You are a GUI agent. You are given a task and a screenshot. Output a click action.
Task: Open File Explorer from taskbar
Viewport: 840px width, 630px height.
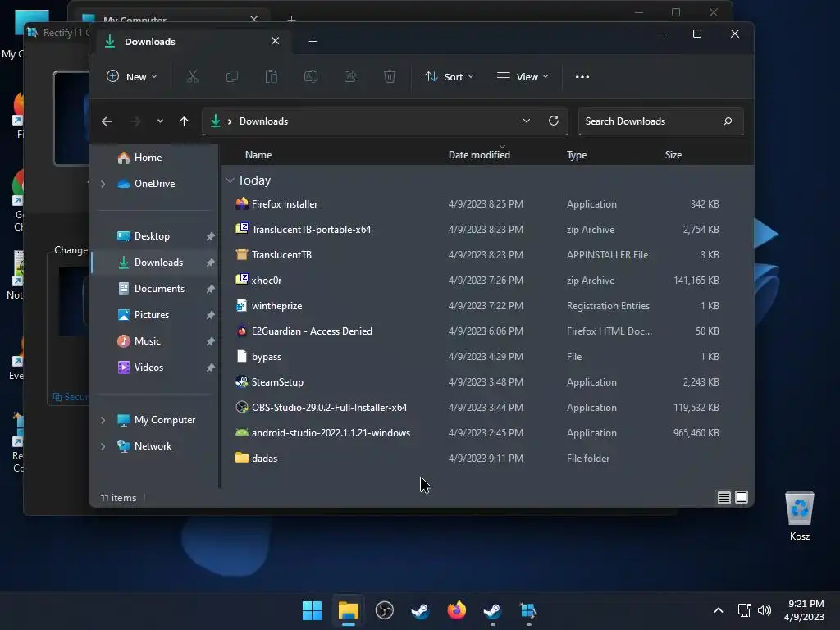click(348, 610)
